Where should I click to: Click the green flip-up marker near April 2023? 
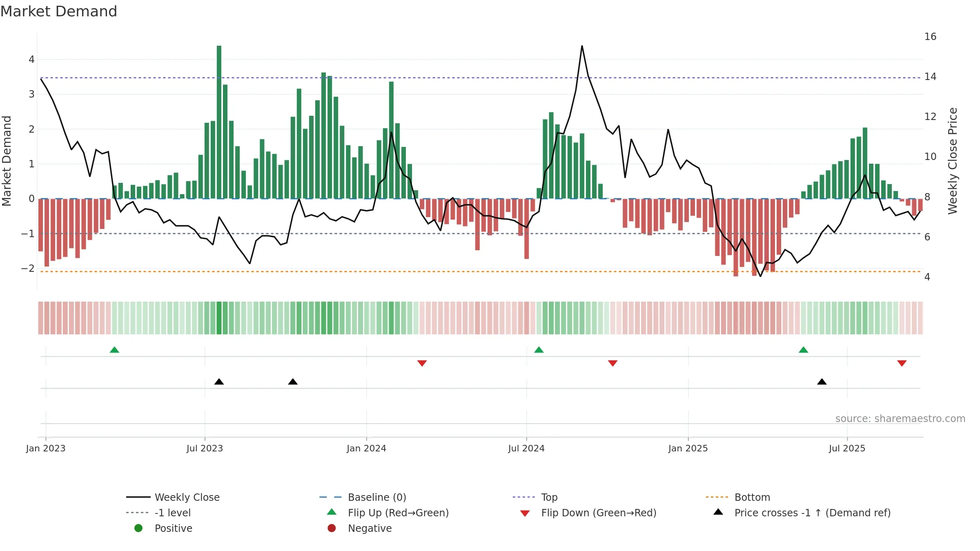point(114,350)
